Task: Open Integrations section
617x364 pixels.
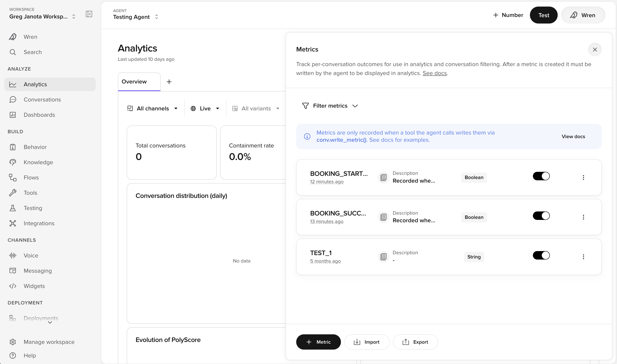Action: point(50,223)
